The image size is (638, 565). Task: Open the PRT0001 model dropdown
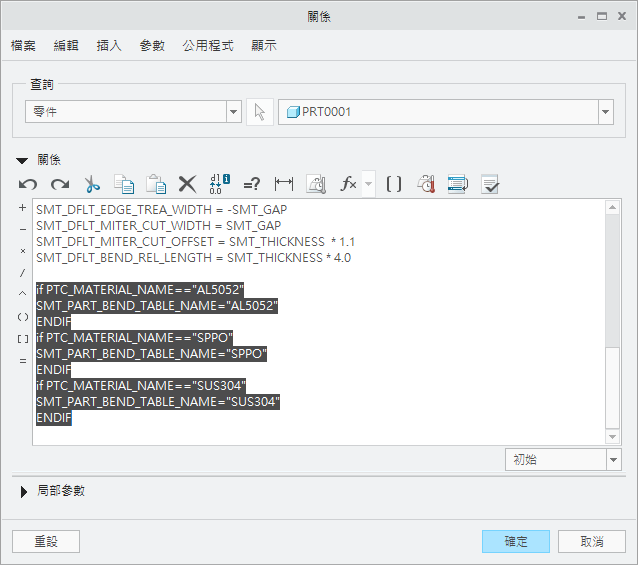click(x=605, y=112)
